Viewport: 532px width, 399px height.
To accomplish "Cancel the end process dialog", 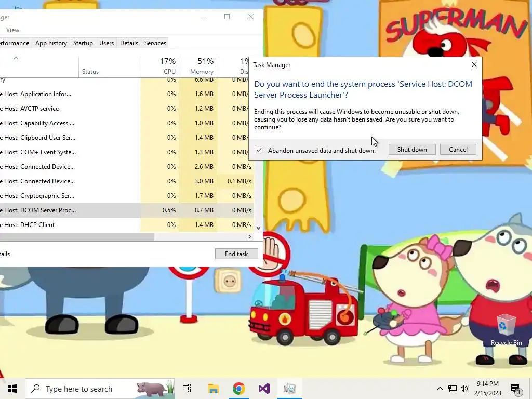I will point(458,150).
